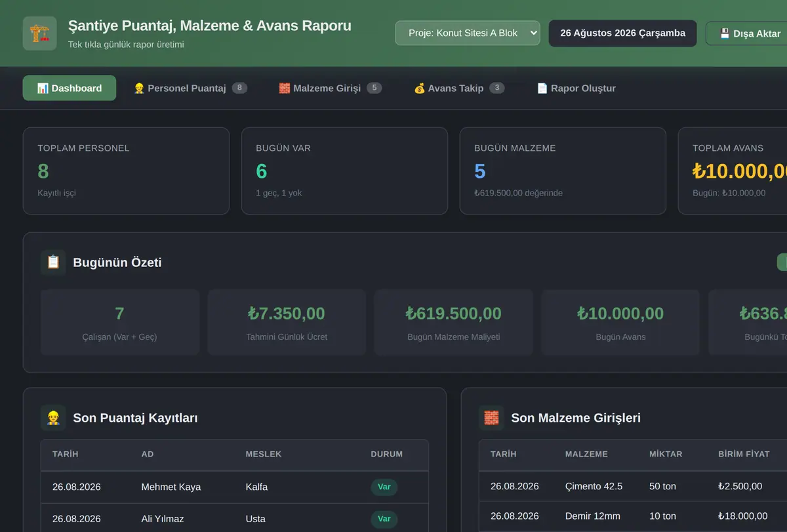Click the Bugün Malzeme card value 5
This screenshot has height=532, width=787.
click(480, 171)
